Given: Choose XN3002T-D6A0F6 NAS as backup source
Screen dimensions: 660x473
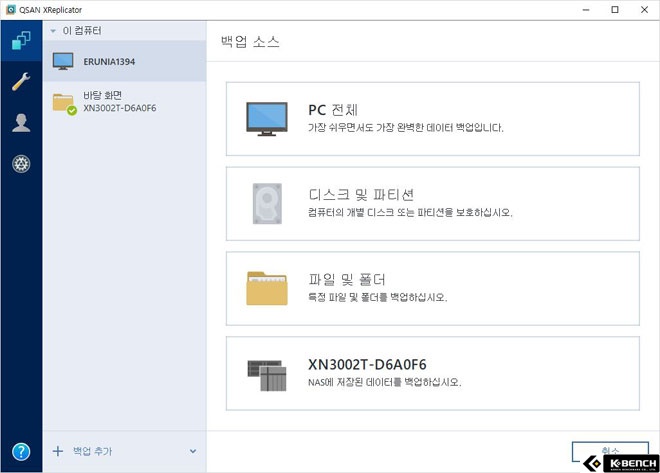Looking at the screenshot, I should point(433,373).
